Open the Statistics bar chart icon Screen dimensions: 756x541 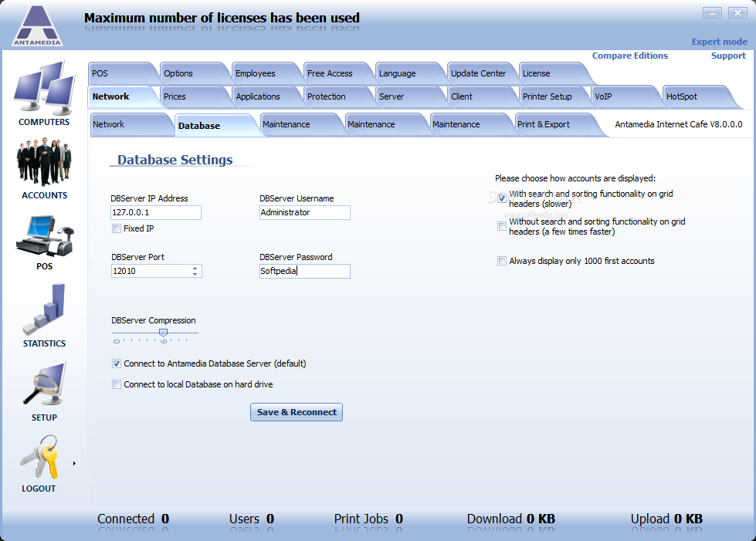tap(44, 309)
